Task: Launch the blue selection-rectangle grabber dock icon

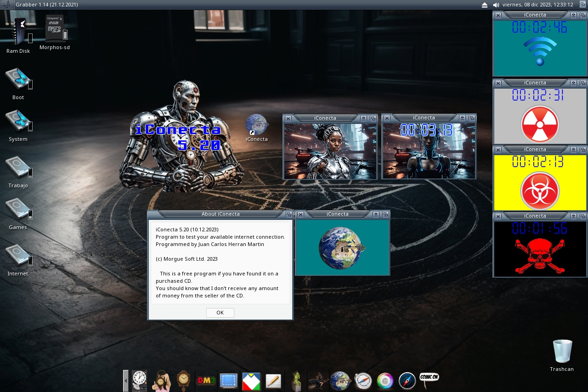Action: point(229,381)
